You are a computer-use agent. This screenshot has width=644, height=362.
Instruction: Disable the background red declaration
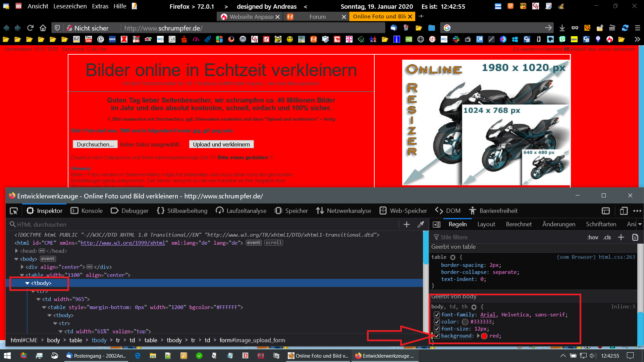pos(437,336)
